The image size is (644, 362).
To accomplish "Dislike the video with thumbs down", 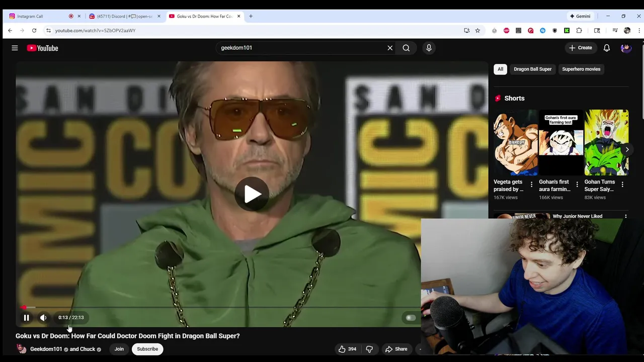I will pos(369,349).
